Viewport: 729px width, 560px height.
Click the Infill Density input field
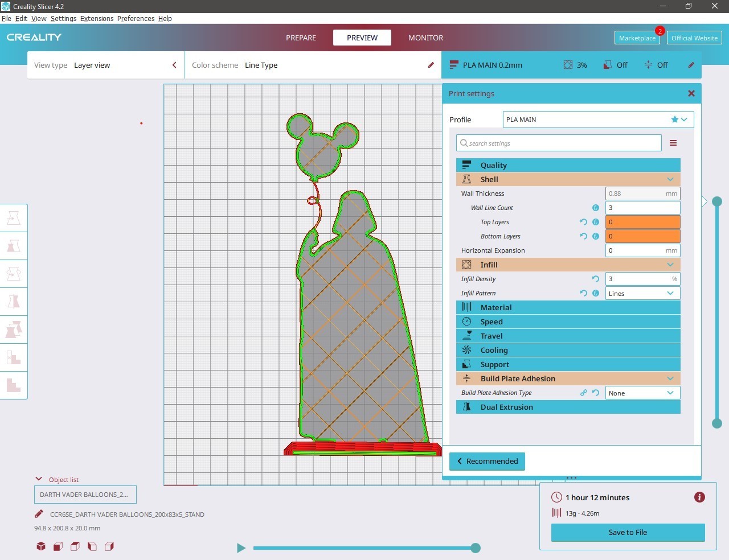click(642, 279)
